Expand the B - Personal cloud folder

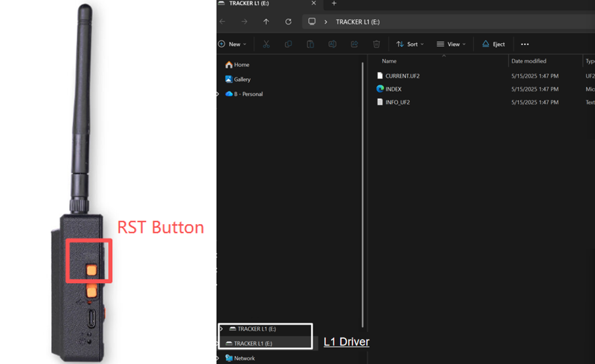pyautogui.click(x=218, y=94)
